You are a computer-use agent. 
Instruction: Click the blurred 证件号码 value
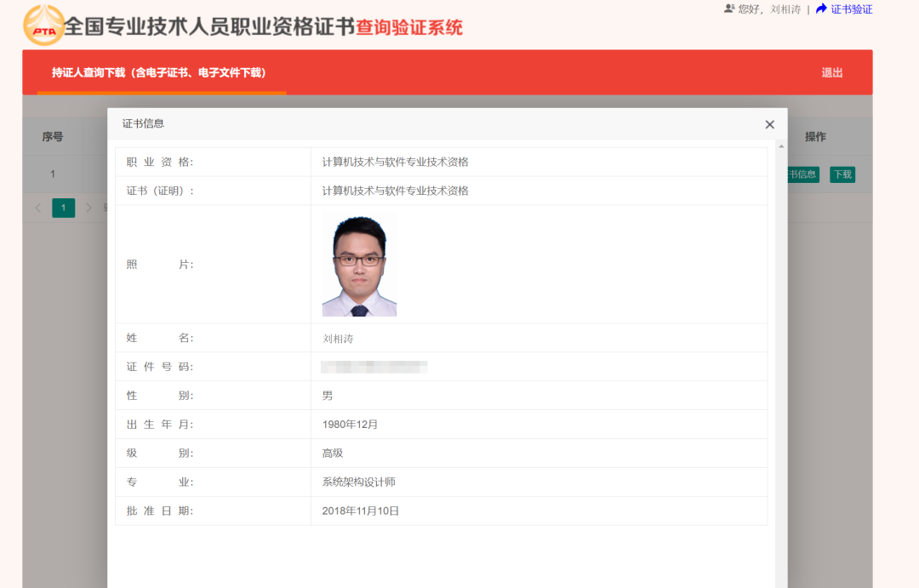click(374, 367)
